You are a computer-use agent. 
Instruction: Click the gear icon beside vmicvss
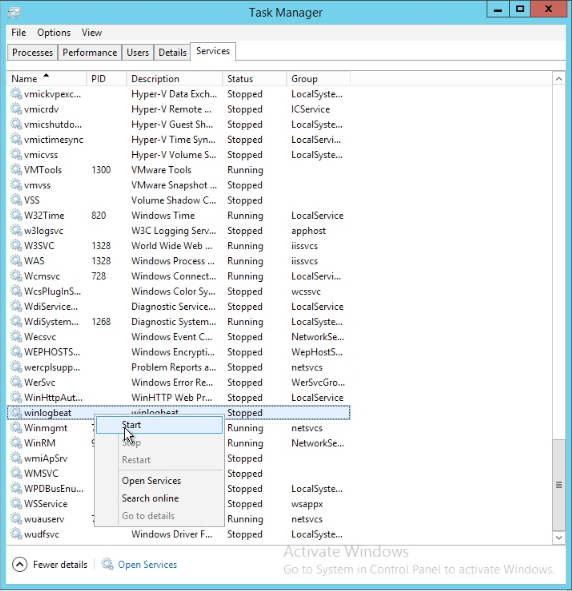click(x=16, y=155)
